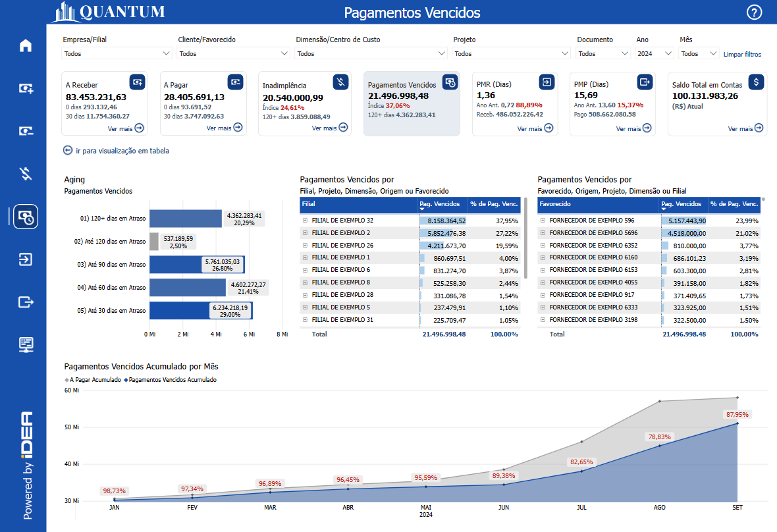Open the A Pagar section via sidebar coin-minus icon
The image size is (777, 532).
pos(25,130)
